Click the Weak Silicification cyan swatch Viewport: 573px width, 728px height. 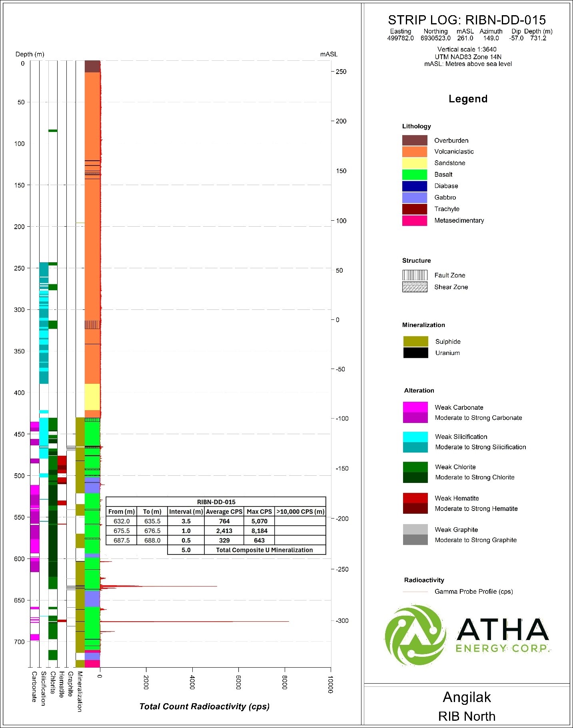point(415,437)
